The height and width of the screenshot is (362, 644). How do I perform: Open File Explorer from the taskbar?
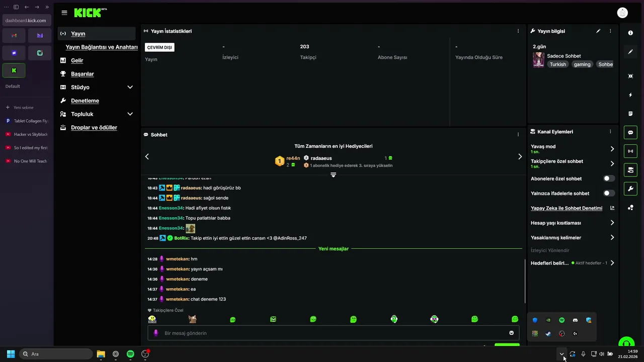(101, 354)
